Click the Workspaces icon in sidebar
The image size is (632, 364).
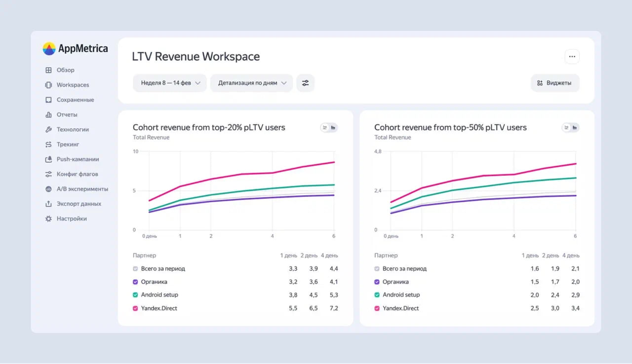[x=48, y=85]
